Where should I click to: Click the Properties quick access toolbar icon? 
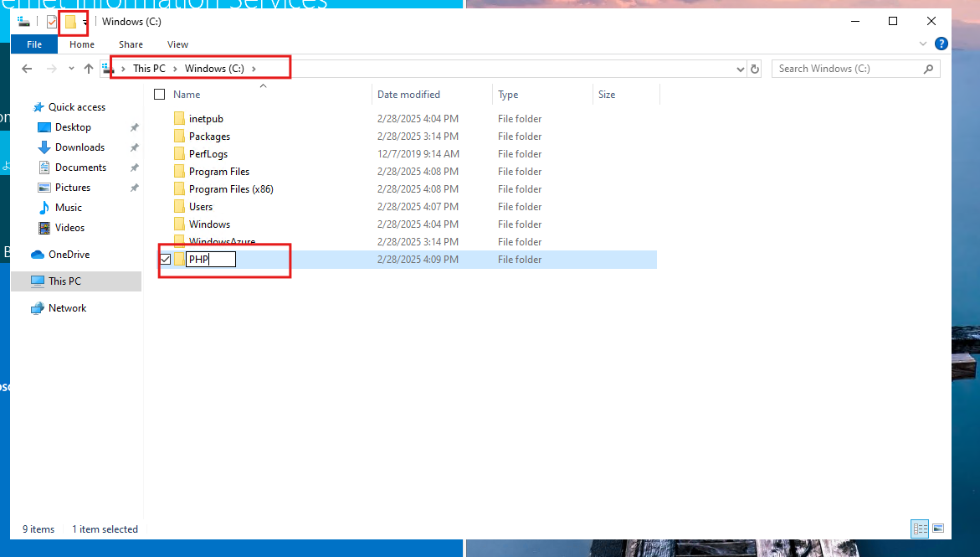(x=52, y=22)
